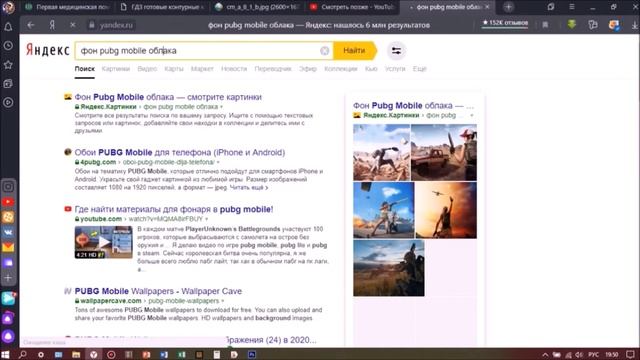Close the 'фон pubg mobile облака' tab
Screen dimensions: 640x360
click(x=487, y=7)
